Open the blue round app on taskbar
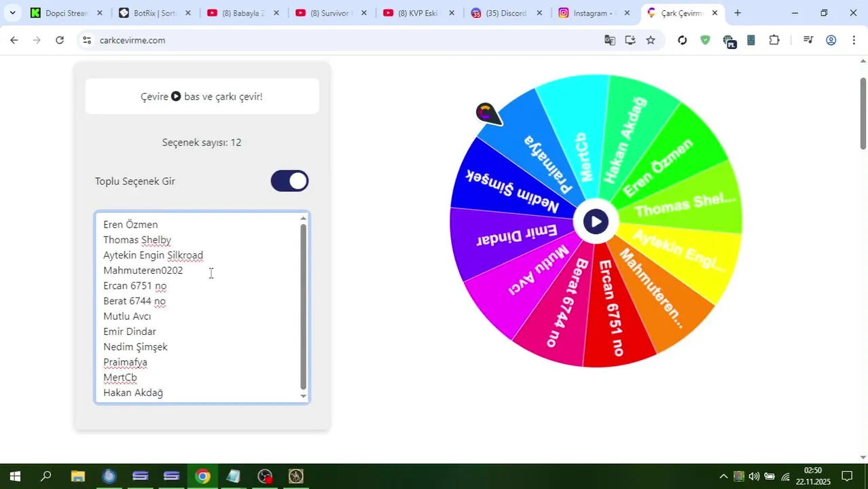 [x=109, y=476]
